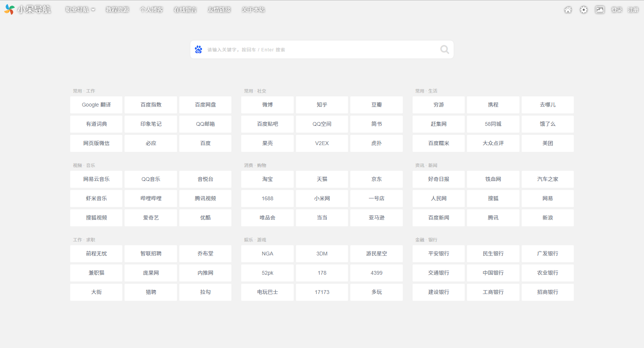Visit the 平安银行 bank tile

439,254
